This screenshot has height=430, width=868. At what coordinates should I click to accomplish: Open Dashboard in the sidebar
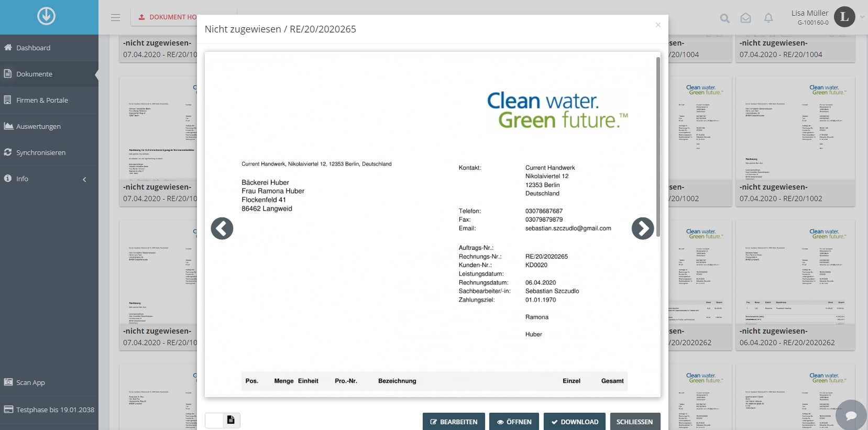49,48
